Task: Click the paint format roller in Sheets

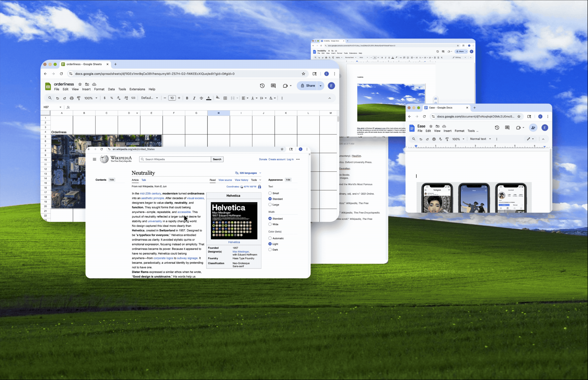Action: coord(79,98)
